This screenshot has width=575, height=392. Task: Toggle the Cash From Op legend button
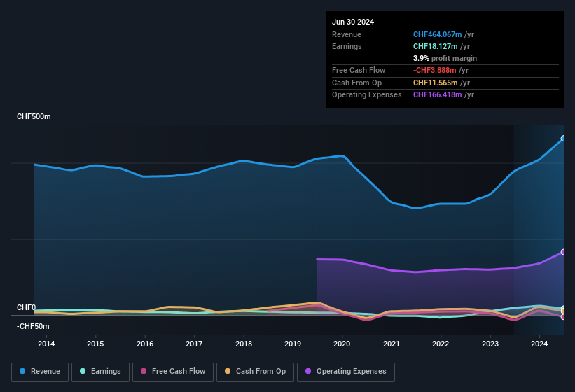(255, 372)
